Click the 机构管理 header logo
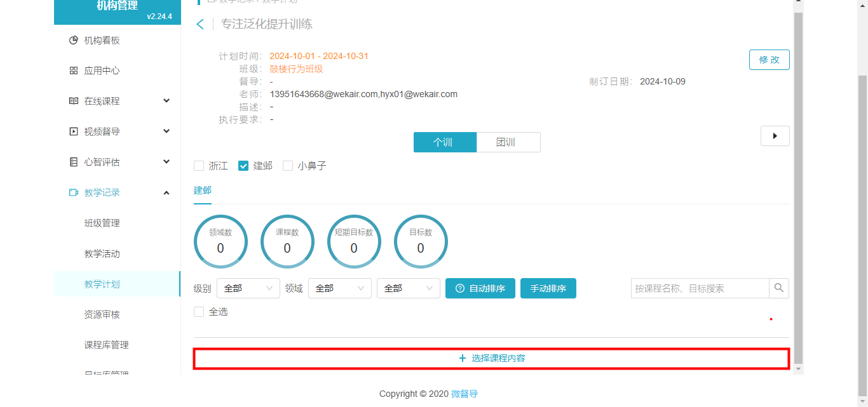The width and height of the screenshot is (868, 407). (117, 6)
